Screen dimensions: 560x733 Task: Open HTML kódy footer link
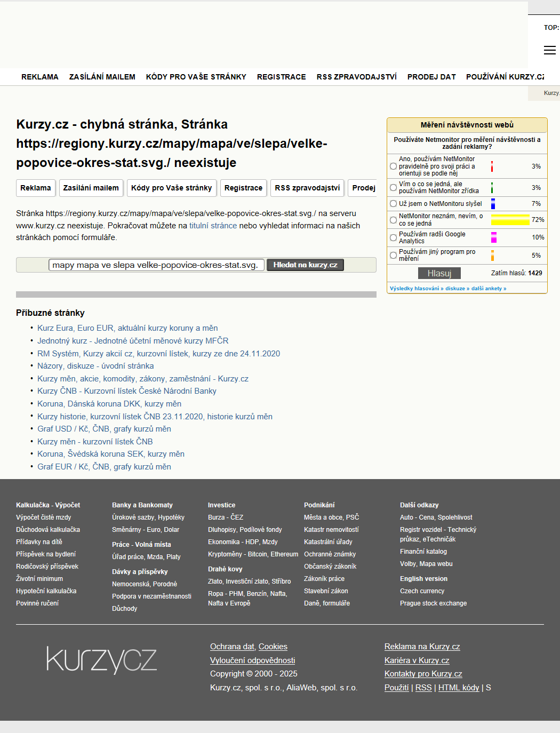(459, 688)
